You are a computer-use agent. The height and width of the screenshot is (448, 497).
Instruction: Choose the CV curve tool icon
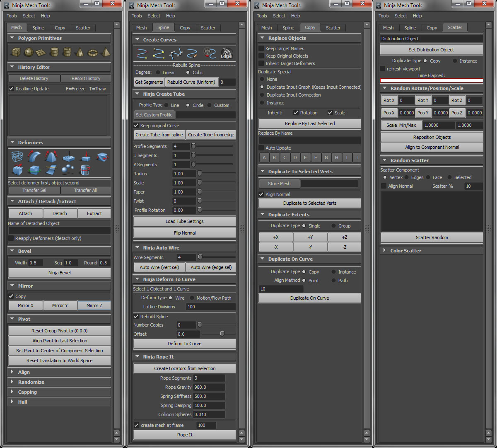[x=142, y=54]
